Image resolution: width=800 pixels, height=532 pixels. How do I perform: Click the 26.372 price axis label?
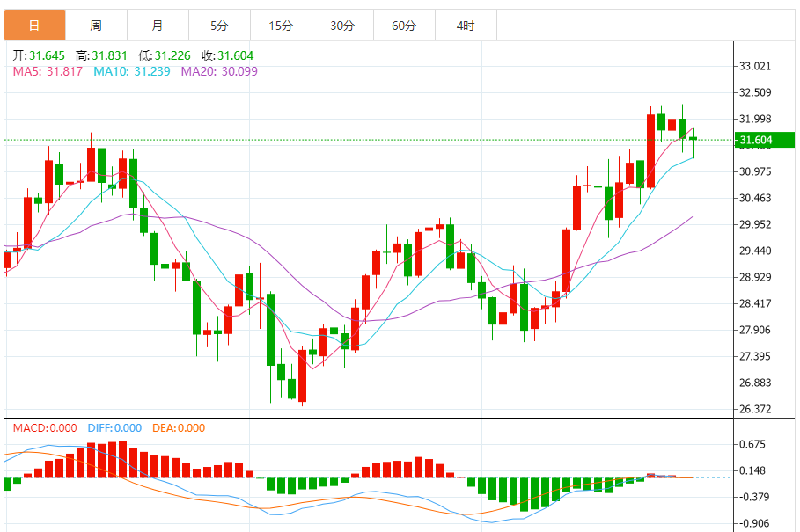(x=755, y=409)
